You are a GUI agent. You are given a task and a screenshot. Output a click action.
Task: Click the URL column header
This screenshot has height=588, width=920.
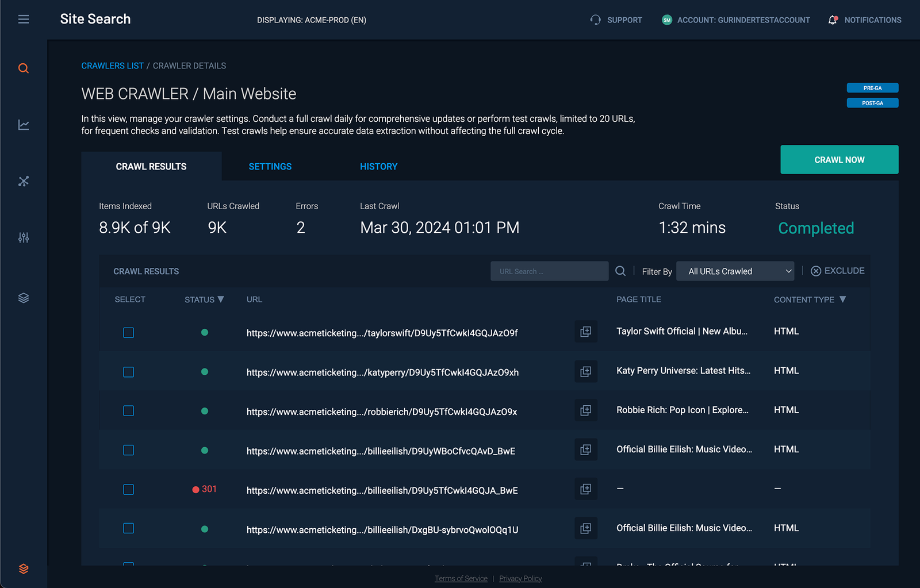[x=254, y=299]
